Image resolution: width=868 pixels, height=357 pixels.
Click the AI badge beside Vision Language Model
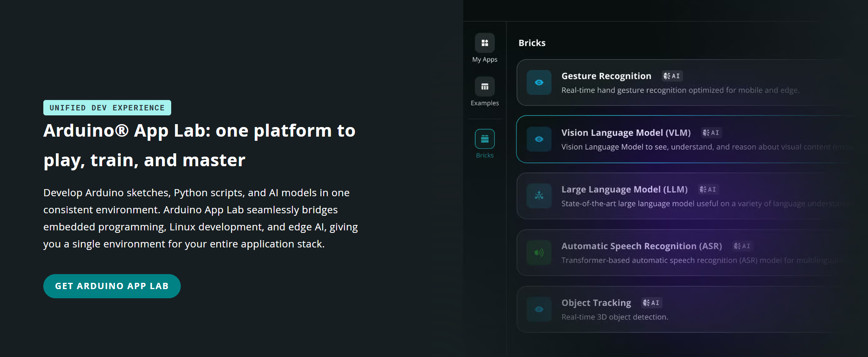(711, 132)
